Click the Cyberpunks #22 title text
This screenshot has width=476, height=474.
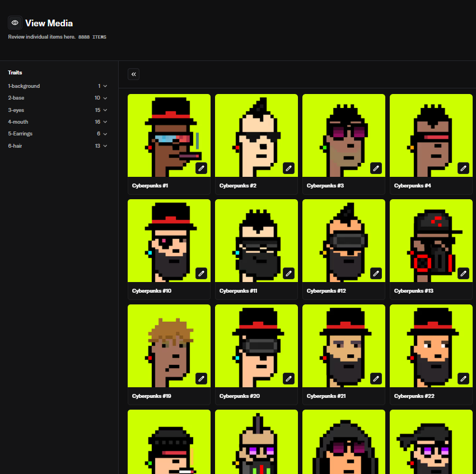(x=414, y=396)
